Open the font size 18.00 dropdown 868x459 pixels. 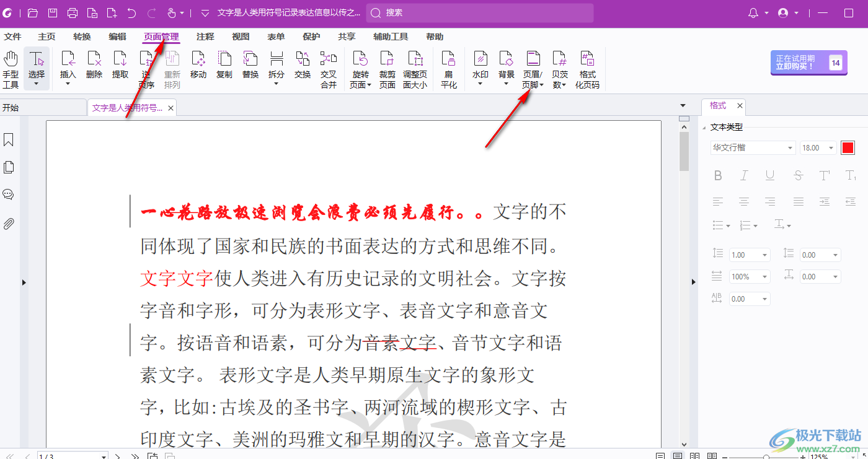coord(830,148)
